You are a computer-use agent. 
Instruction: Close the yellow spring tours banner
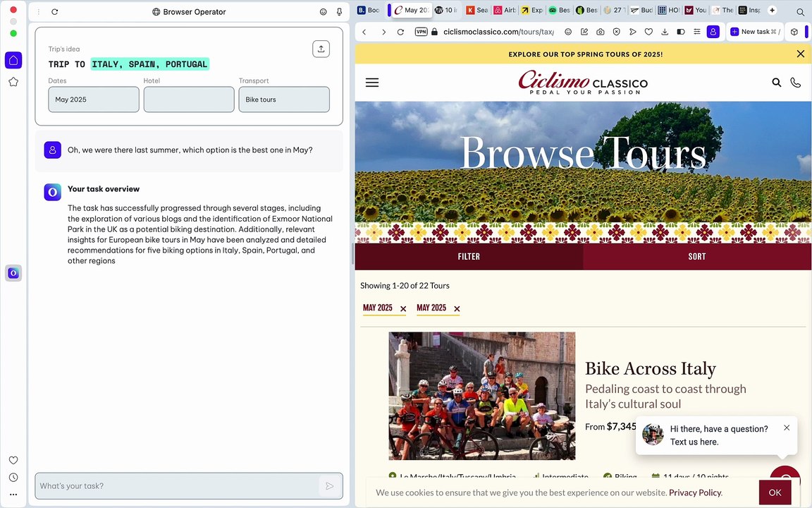801,54
